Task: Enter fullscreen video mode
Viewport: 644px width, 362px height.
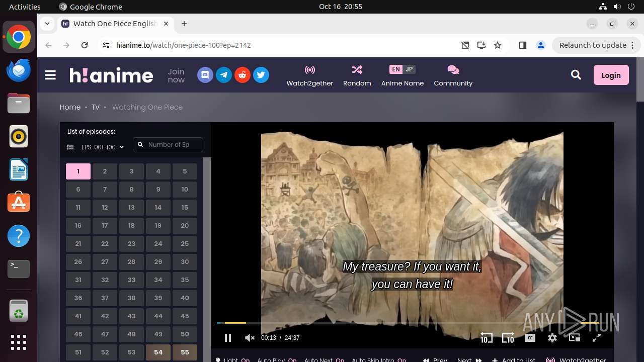Action: point(597,338)
